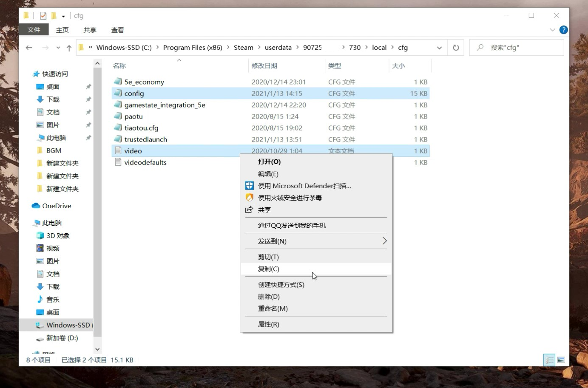Open the View ribbon tab
The image size is (588, 388).
click(117, 30)
